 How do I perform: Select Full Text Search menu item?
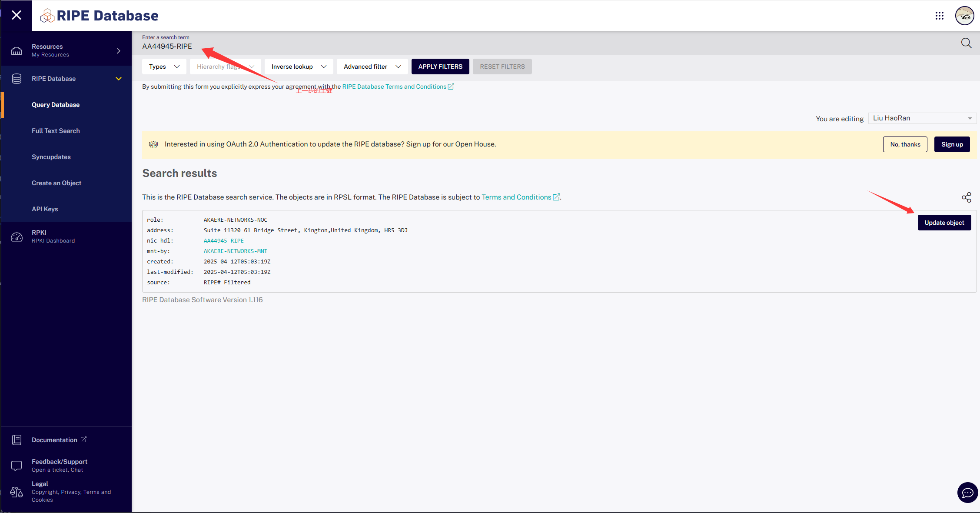click(x=56, y=131)
